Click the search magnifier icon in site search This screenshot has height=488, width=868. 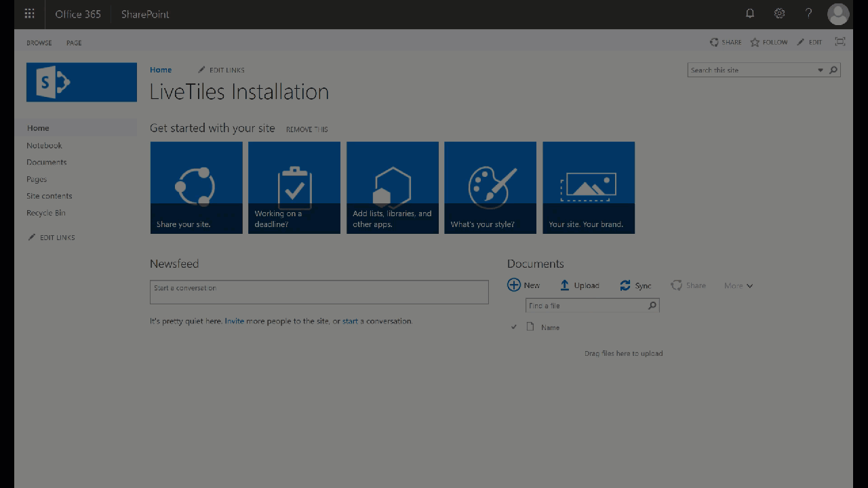click(833, 70)
